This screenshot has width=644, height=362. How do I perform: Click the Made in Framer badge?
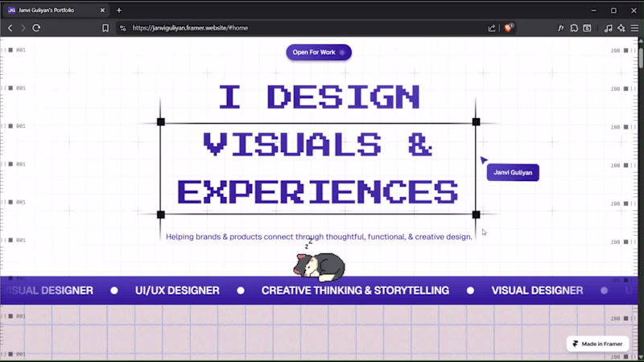pyautogui.click(x=597, y=343)
